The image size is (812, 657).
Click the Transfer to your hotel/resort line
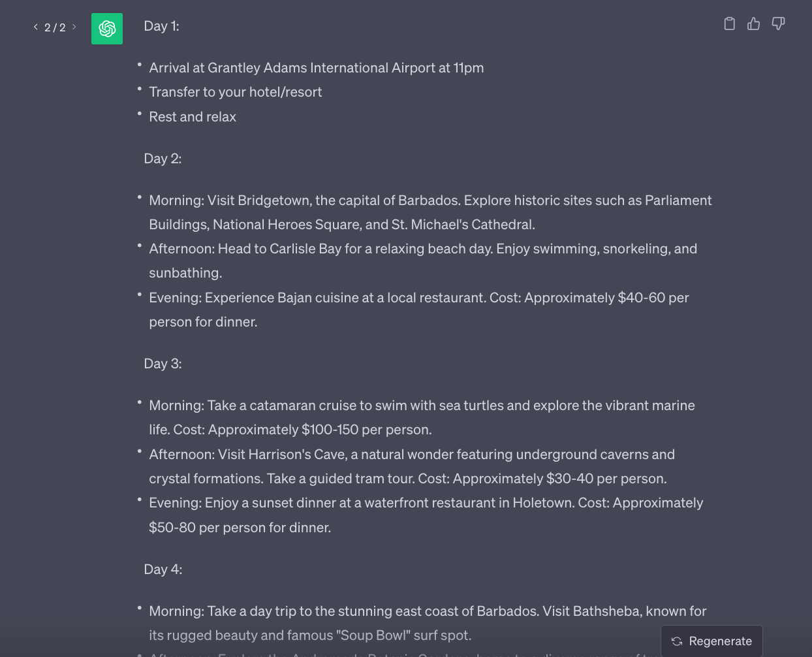tap(236, 92)
